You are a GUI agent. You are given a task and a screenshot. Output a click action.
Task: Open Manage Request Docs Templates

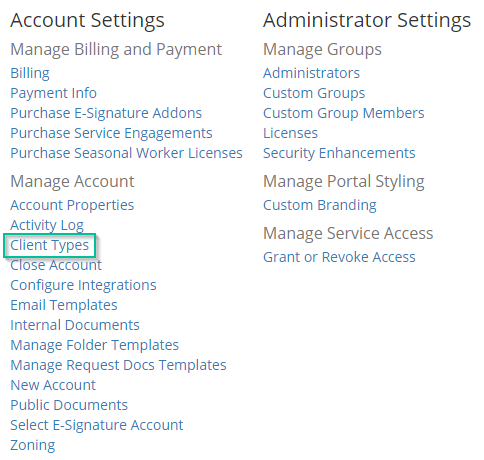118,365
